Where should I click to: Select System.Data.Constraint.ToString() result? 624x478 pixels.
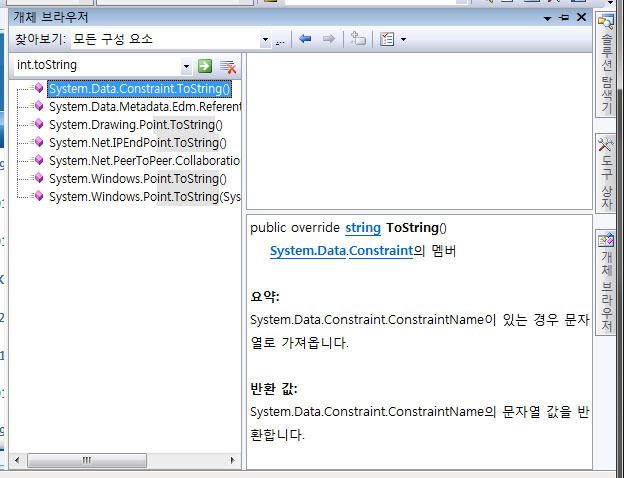pyautogui.click(x=139, y=89)
